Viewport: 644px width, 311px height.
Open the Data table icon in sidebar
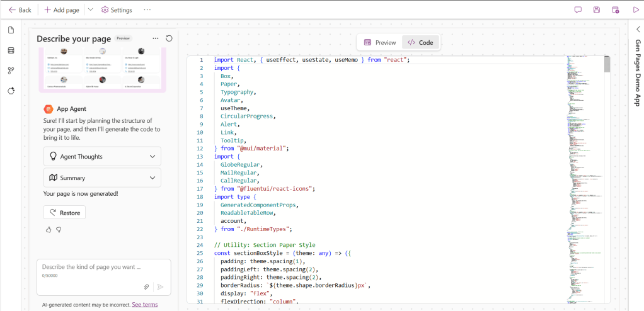(11, 50)
